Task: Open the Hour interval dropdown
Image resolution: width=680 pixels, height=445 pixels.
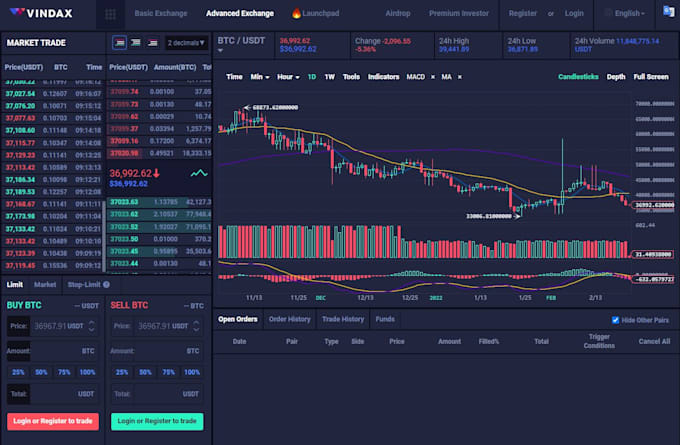Action: pyautogui.click(x=288, y=77)
